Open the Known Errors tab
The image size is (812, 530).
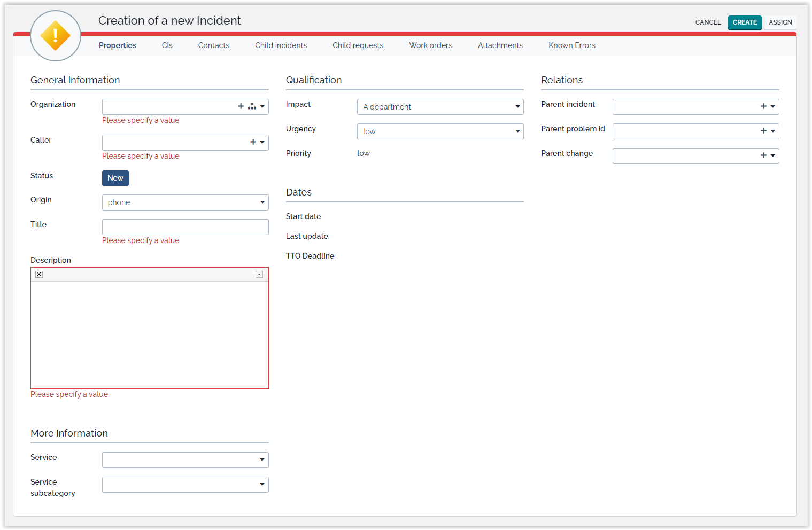571,45
